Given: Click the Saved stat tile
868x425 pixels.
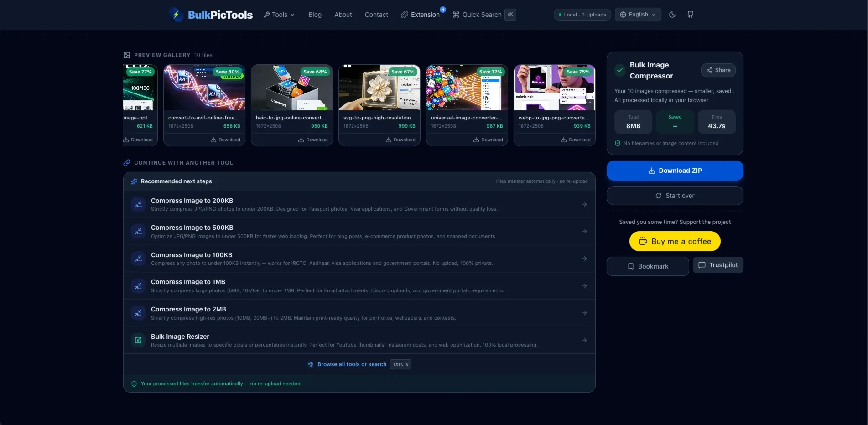Looking at the screenshot, I should tap(675, 122).
